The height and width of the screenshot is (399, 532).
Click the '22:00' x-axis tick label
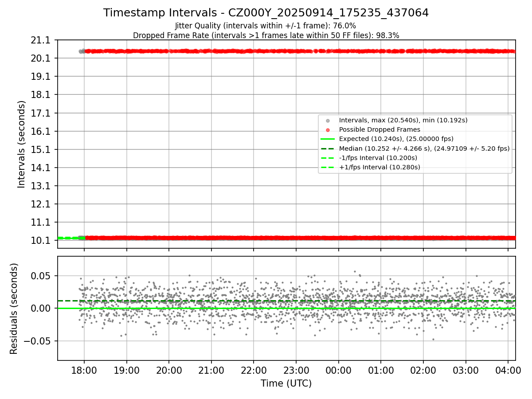click(254, 370)
